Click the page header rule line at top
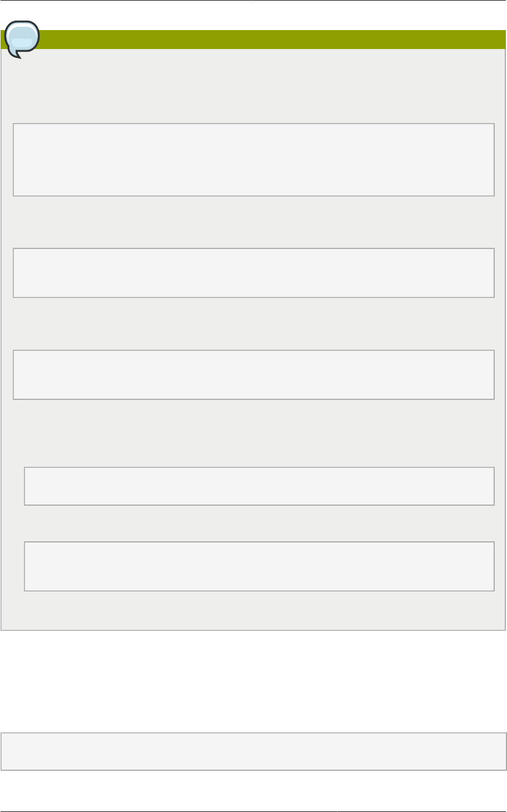Image resolution: width=507 pixels, height=812 pixels. [253, 1]
